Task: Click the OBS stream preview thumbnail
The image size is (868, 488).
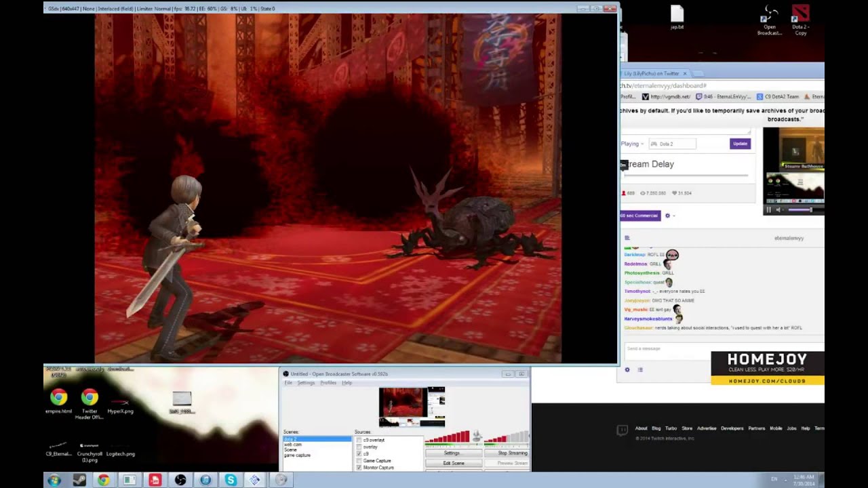Action: pyautogui.click(x=412, y=407)
